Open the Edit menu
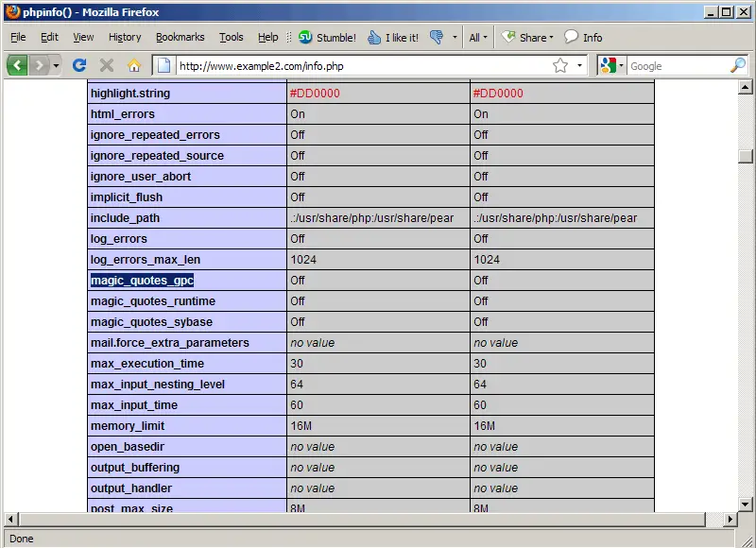This screenshot has height=548, width=756. 49,37
